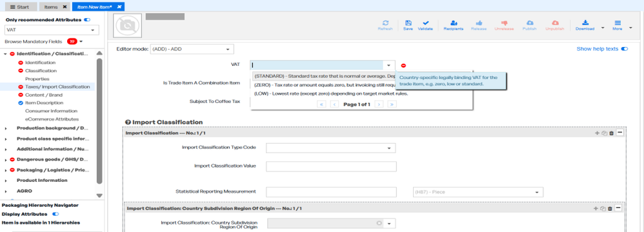Expand Browse Mandatory Fields dropdown arrow
The height and width of the screenshot is (232, 644).
pyautogui.click(x=81, y=41)
